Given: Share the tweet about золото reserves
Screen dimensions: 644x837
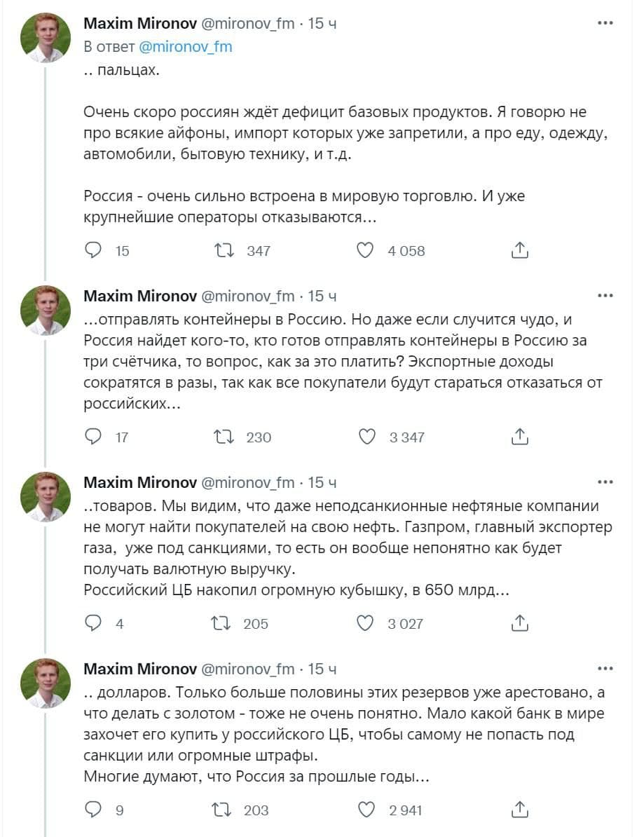Looking at the screenshot, I should pyautogui.click(x=519, y=810).
